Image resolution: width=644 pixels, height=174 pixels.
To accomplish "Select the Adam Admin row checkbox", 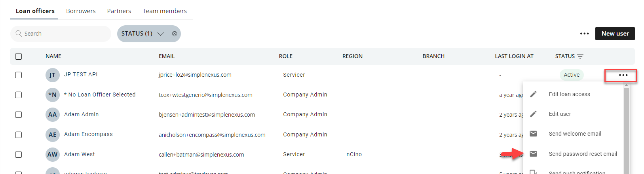I will click(x=19, y=115).
